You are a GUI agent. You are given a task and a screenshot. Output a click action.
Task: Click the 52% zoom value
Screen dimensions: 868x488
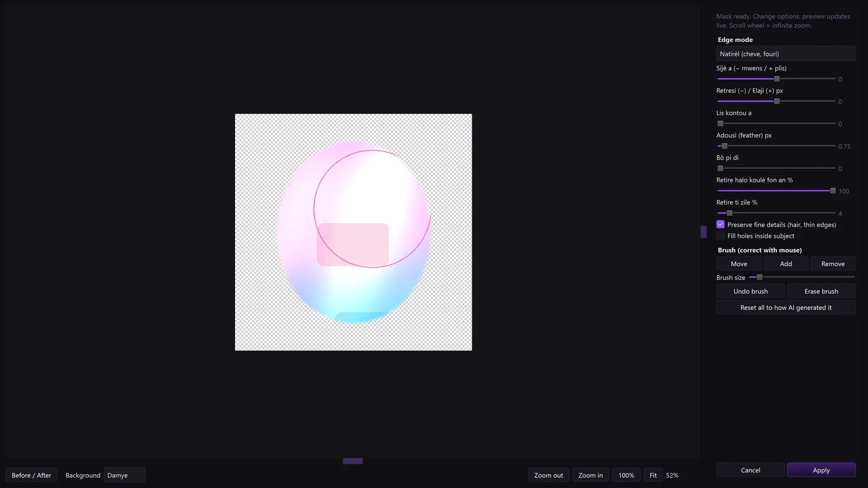[x=672, y=475]
